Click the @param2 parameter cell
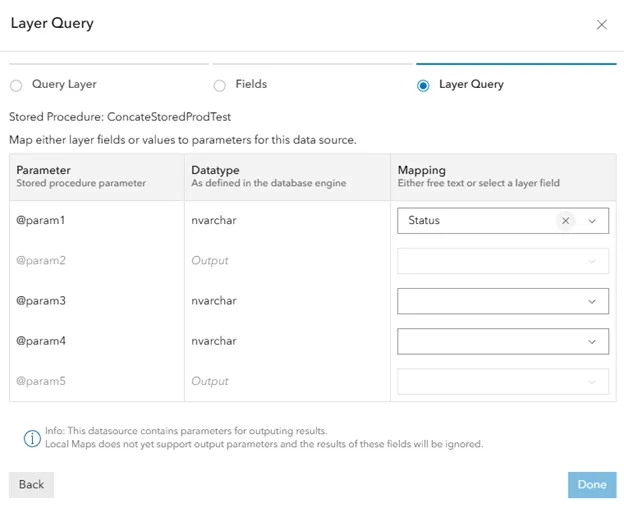The width and height of the screenshot is (624, 508). pos(41,261)
